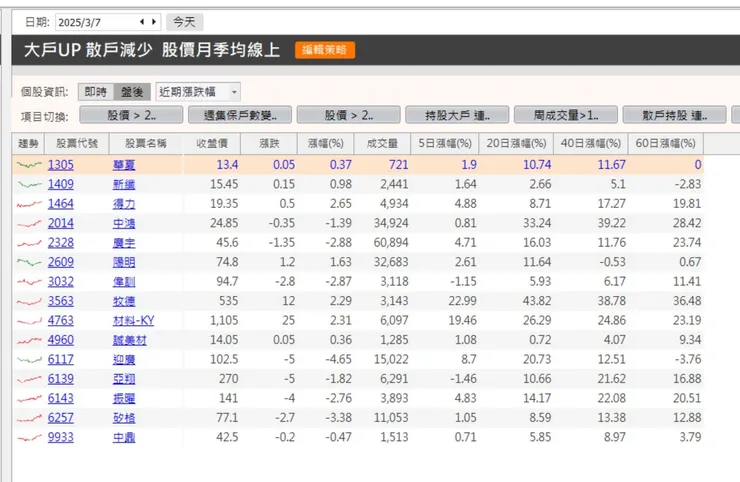Open the 誠美材 stock name link
Viewport: 740px width, 482px height.
tap(130, 340)
